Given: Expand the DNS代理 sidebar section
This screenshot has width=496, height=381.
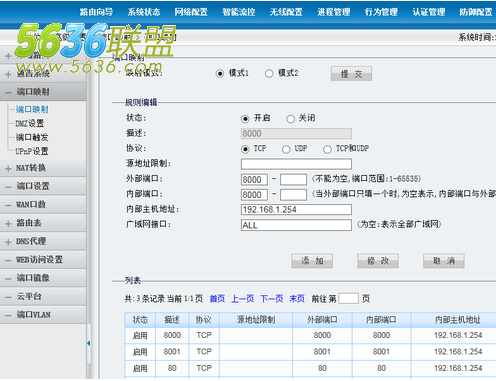Looking at the screenshot, I should 43,241.
